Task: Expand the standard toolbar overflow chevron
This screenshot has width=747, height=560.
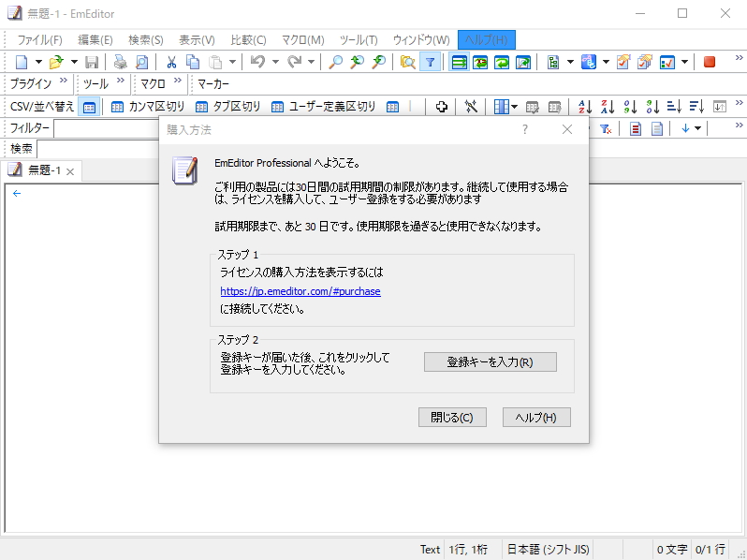Action: click(x=739, y=58)
